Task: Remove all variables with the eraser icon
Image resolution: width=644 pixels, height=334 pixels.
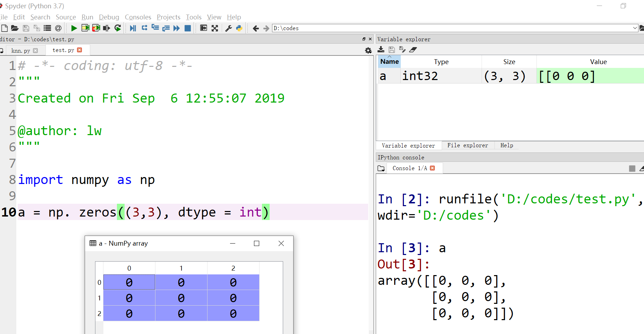Action: click(x=413, y=50)
